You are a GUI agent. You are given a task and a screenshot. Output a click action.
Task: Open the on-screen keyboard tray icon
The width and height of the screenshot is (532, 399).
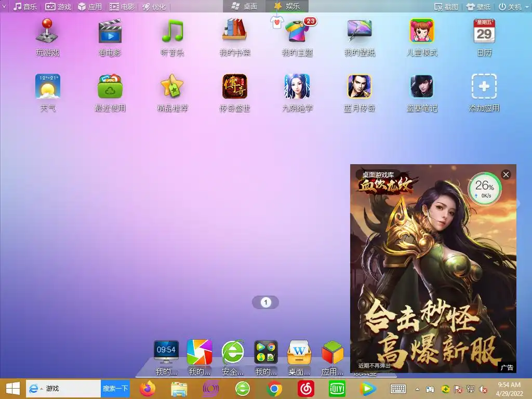point(397,389)
